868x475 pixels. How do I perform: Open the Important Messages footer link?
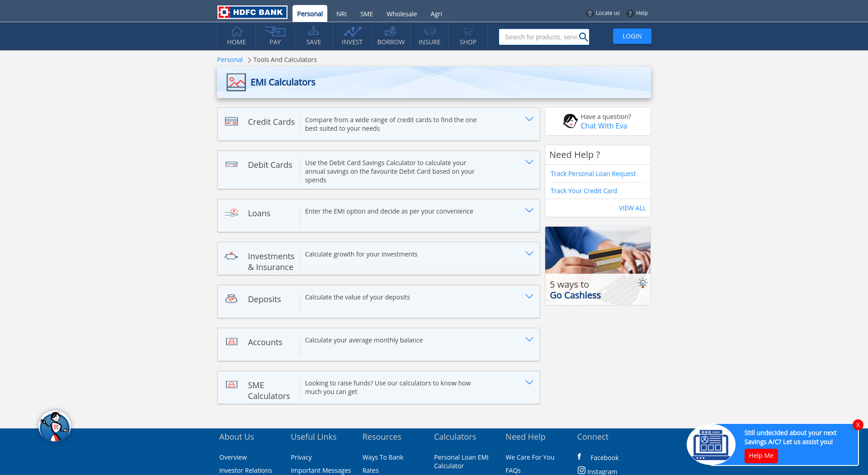point(321,470)
